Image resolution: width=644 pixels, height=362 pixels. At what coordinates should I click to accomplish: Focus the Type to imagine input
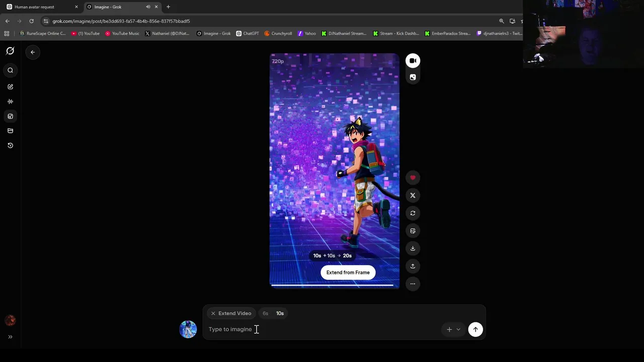click(322, 329)
